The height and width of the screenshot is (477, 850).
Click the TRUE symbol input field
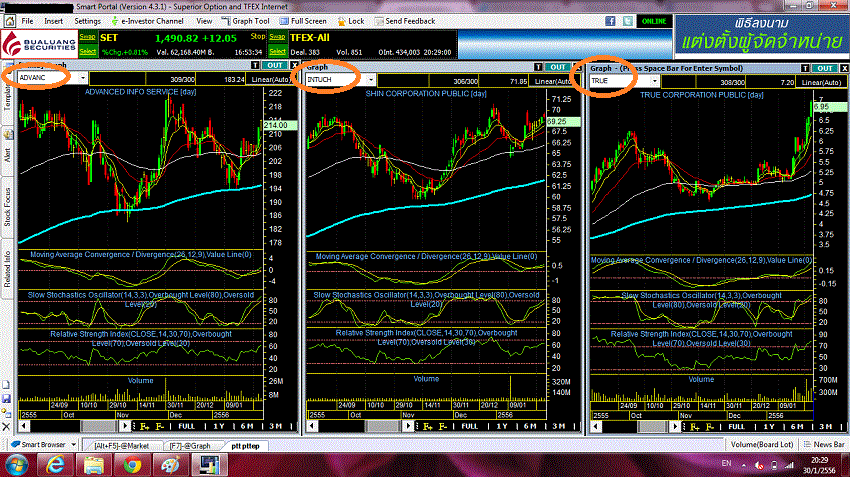(x=620, y=81)
